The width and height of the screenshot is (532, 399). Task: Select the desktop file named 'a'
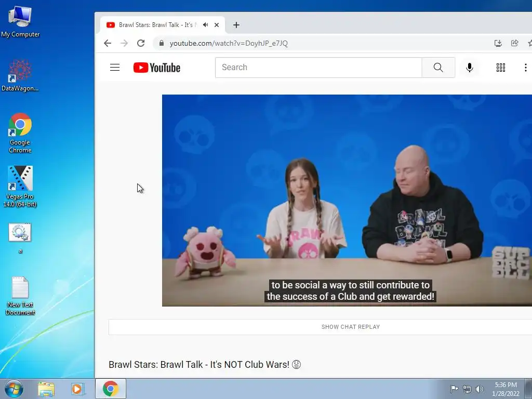20,237
